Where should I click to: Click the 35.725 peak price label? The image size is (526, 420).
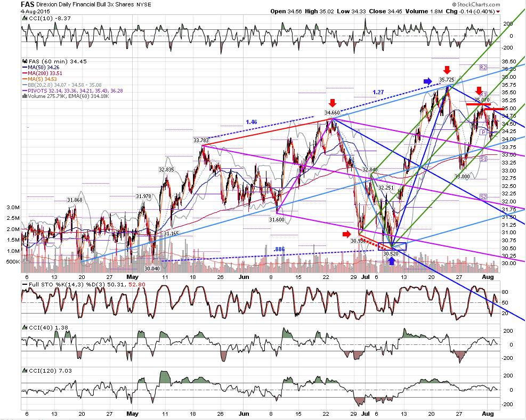coord(447,80)
